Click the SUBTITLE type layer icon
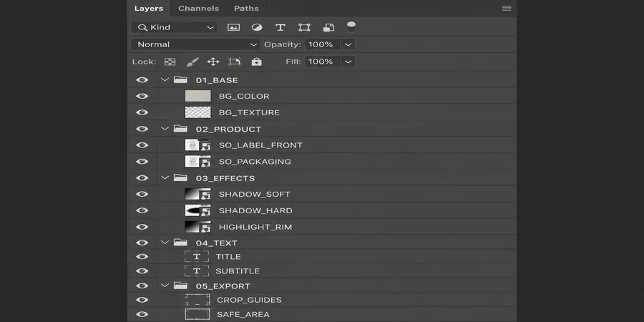Image resolution: width=644 pixels, height=322 pixels. [x=197, y=271]
